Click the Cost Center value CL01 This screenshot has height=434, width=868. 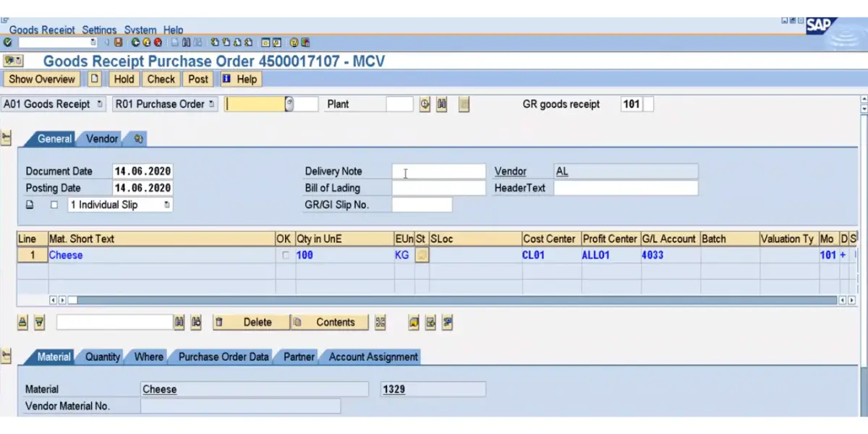pyautogui.click(x=533, y=255)
